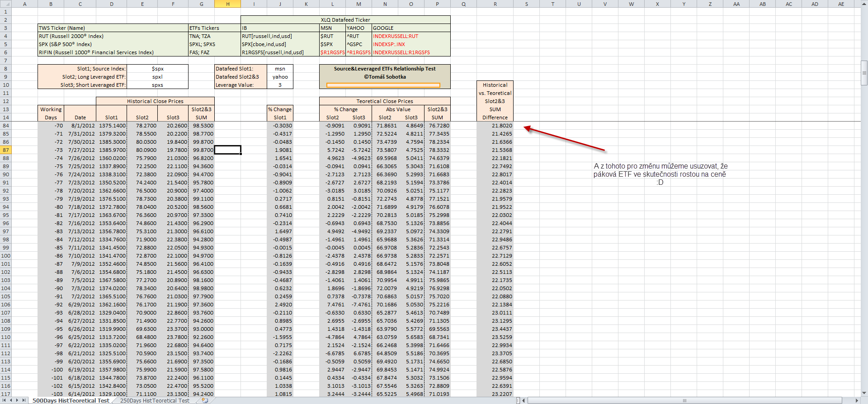868x404 pixels.
Task: Jump to first sheet with navigation arrow
Action: [x=4, y=400]
